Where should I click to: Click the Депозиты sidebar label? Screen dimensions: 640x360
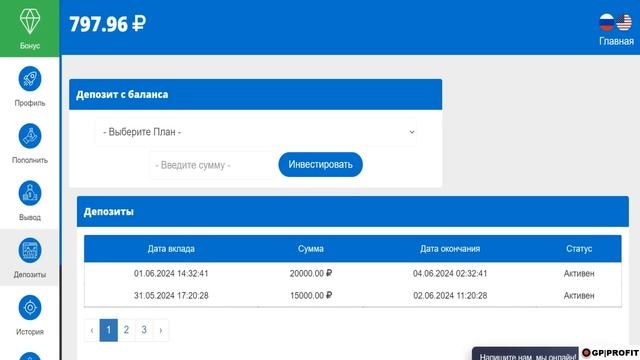click(30, 274)
